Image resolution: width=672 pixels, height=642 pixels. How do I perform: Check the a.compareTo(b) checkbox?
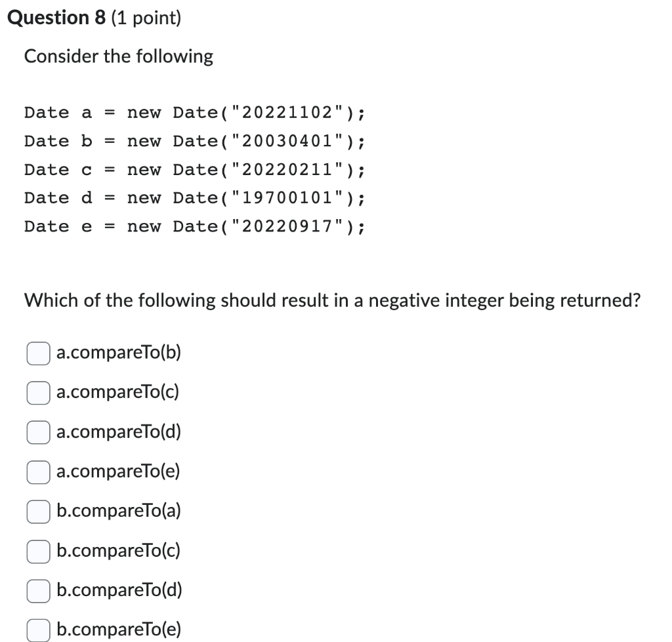[x=38, y=353]
